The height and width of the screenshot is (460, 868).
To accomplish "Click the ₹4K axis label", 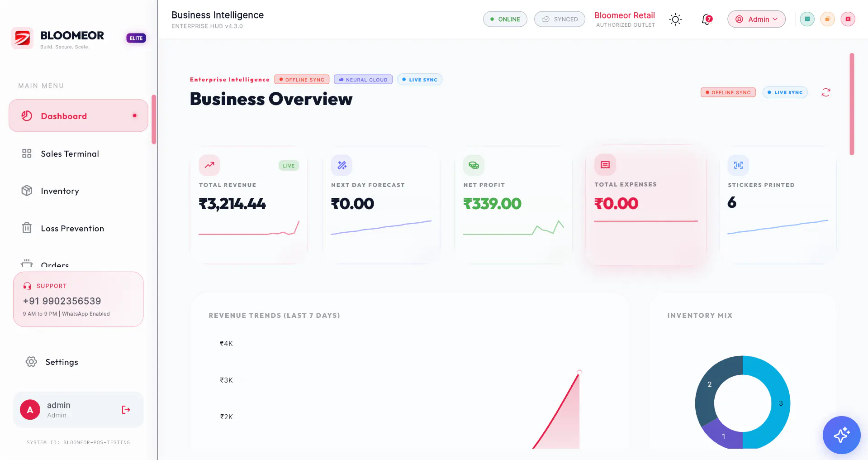I will (x=226, y=344).
